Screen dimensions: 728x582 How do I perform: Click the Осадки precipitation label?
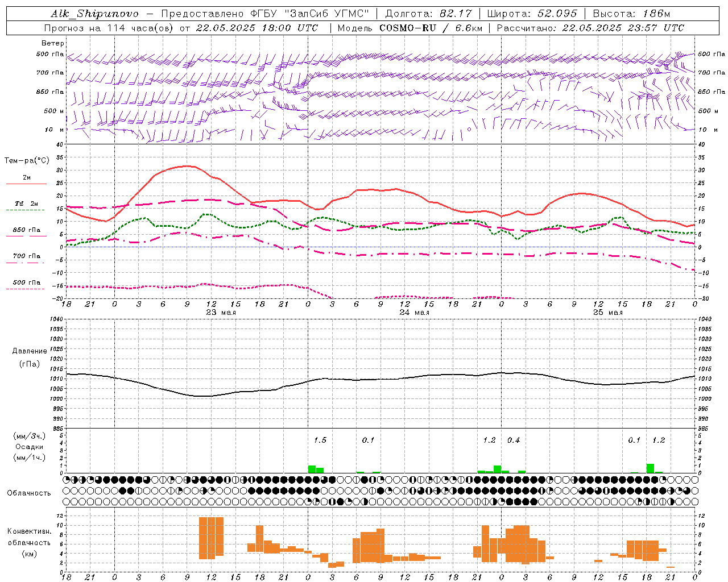[x=29, y=447]
